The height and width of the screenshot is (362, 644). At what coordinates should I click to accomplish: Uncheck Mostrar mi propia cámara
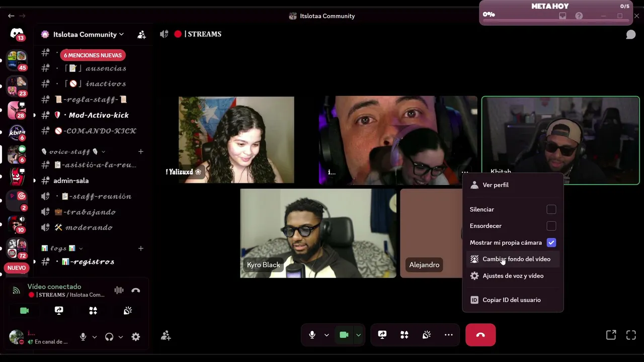coord(551,242)
